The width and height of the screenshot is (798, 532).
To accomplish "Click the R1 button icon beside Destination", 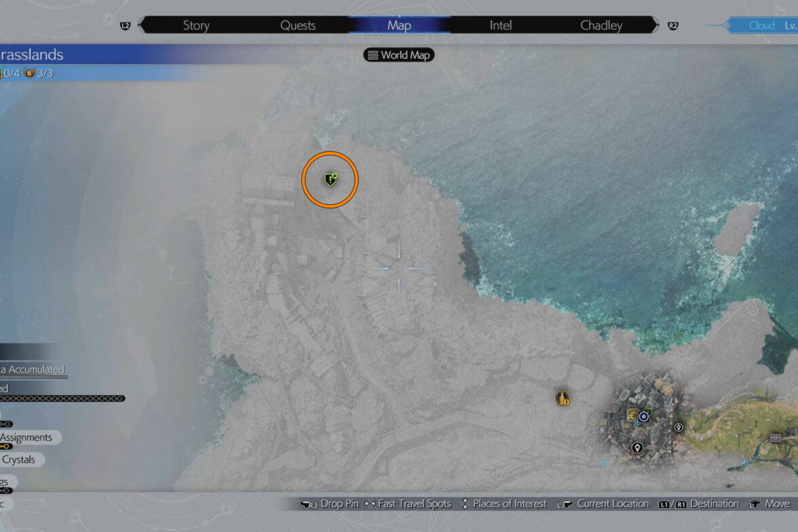I will point(681,504).
